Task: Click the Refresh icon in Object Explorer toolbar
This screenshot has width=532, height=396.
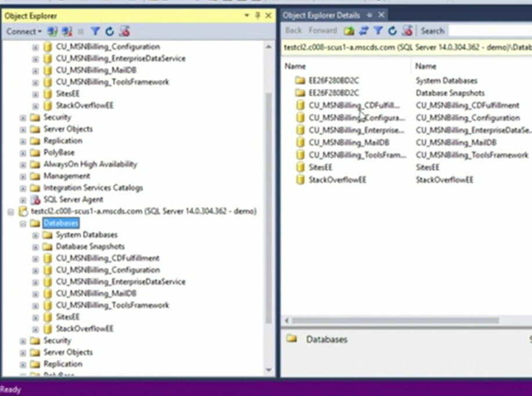Action: click(109, 31)
